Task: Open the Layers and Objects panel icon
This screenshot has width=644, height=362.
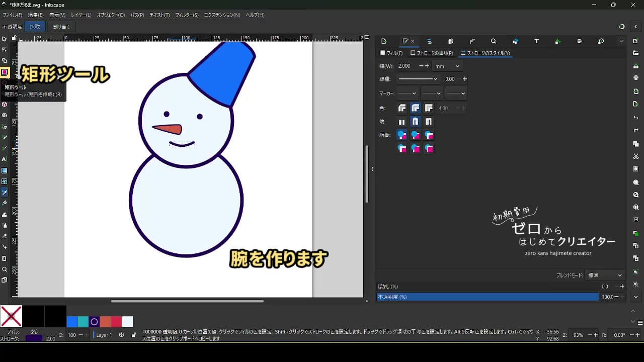Action: [429, 41]
